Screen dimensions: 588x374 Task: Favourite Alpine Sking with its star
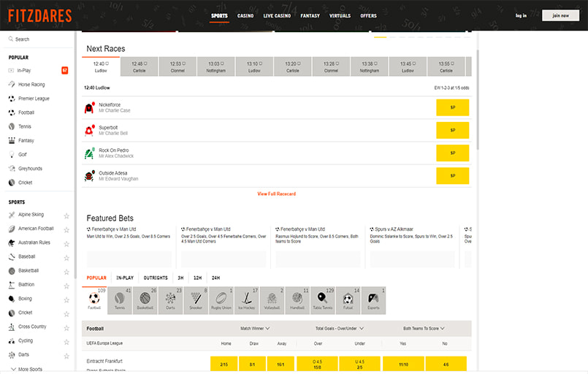[x=66, y=215]
